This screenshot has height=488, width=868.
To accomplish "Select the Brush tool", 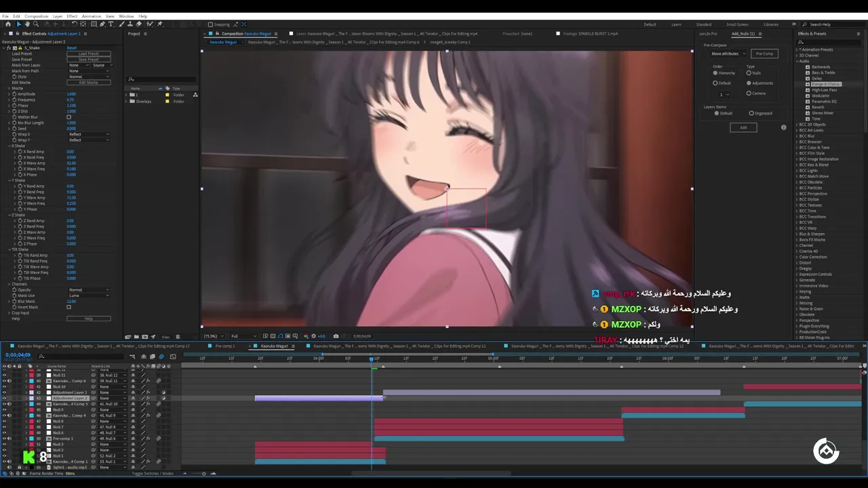I will click(x=121, y=24).
